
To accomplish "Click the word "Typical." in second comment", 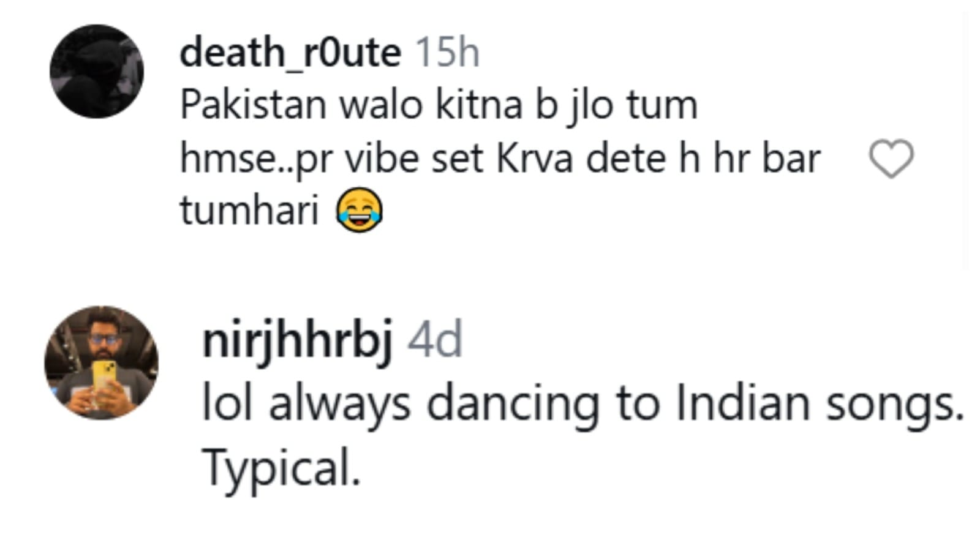I will [282, 468].
